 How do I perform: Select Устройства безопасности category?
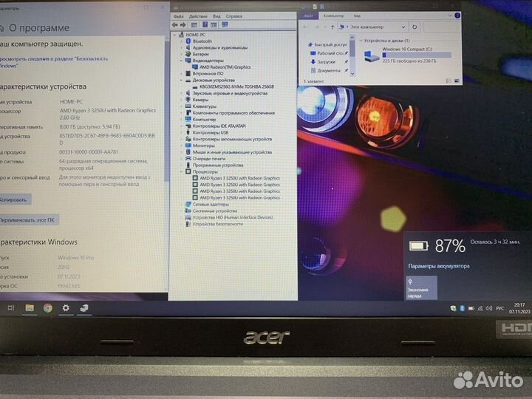pyautogui.click(x=218, y=224)
